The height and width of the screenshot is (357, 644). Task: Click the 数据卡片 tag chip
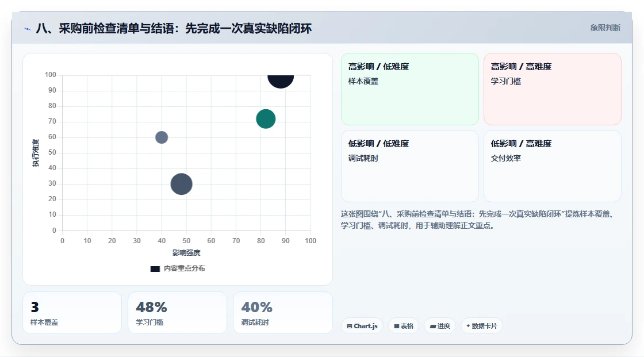[482, 326]
